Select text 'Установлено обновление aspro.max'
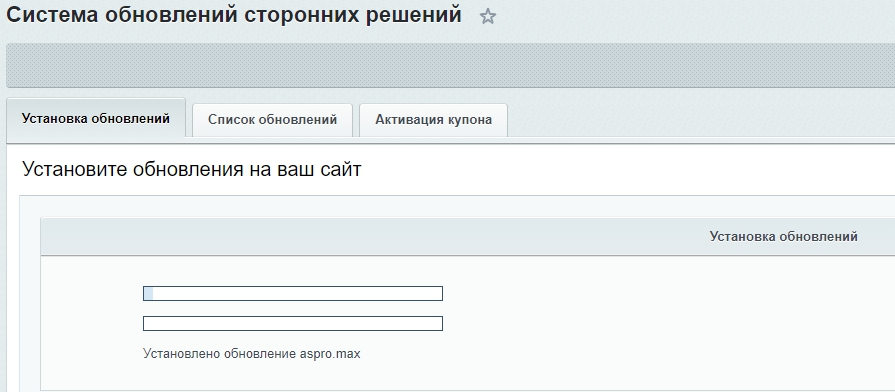 pos(252,354)
